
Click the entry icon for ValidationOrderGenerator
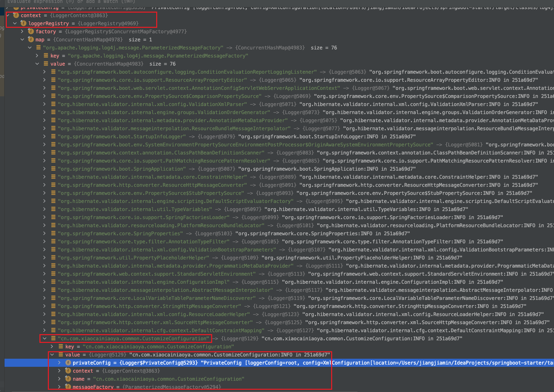click(53, 112)
